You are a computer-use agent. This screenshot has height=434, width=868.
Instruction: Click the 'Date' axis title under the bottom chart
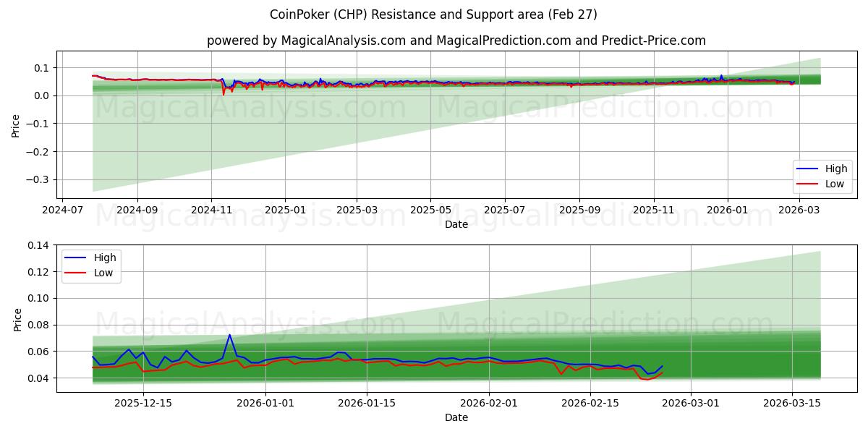coord(456,417)
